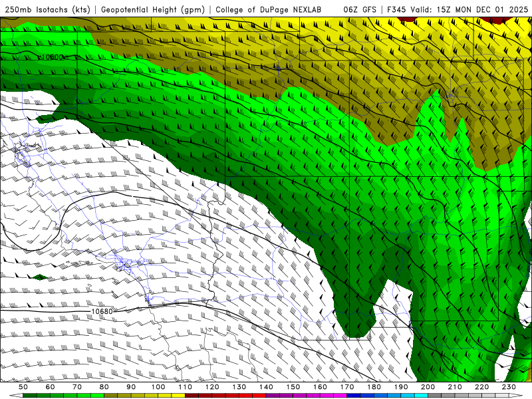Click the 80 value on the color scale
The image size is (532, 399).
104,387
